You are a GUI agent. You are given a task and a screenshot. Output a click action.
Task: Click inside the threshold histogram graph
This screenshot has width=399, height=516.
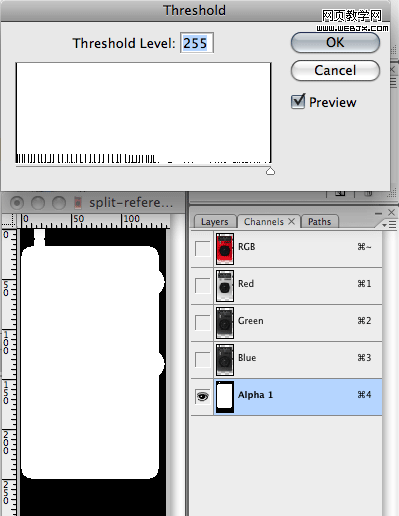(x=143, y=113)
